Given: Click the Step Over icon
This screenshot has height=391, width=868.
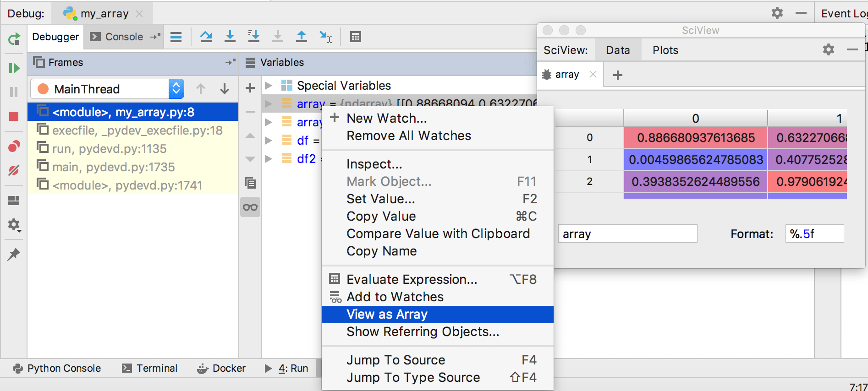Looking at the screenshot, I should coord(206,37).
